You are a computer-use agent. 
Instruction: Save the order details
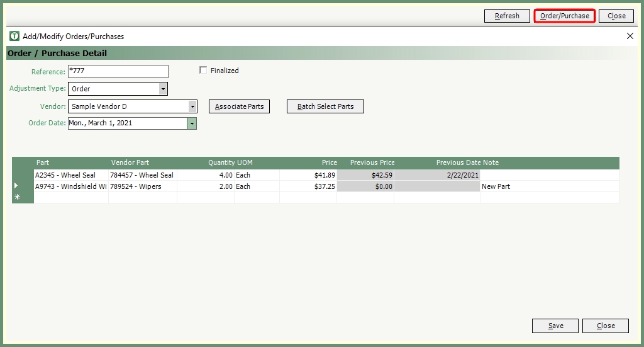(x=555, y=326)
